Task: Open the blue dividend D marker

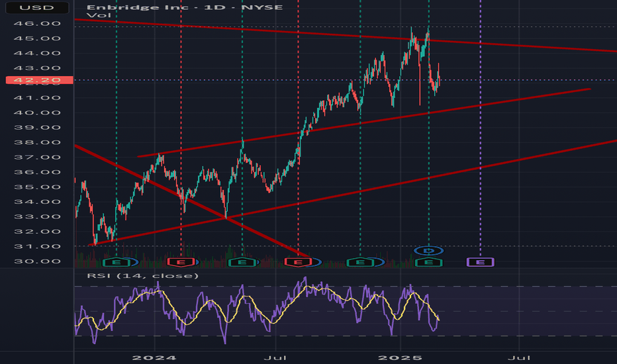Action: [x=429, y=250]
